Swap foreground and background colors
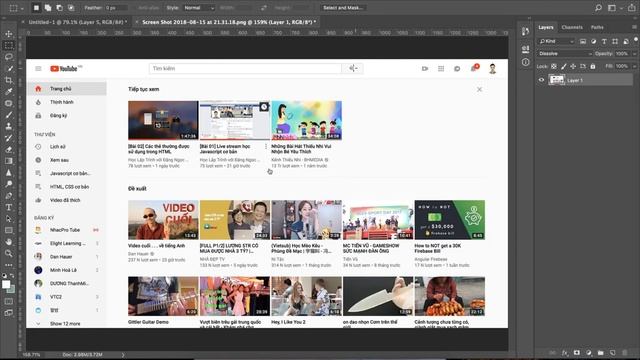This screenshot has height=360, width=640. click(x=12, y=276)
